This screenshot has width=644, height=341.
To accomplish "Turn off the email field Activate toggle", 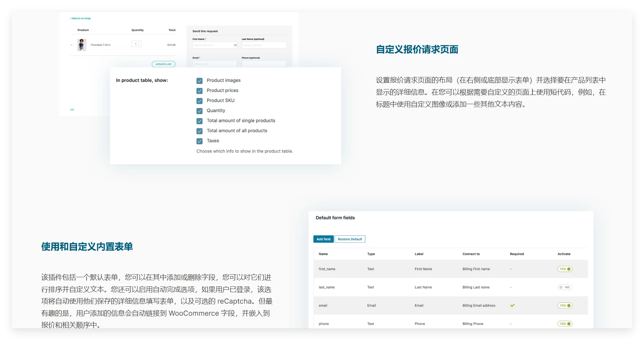I will pos(565,305).
